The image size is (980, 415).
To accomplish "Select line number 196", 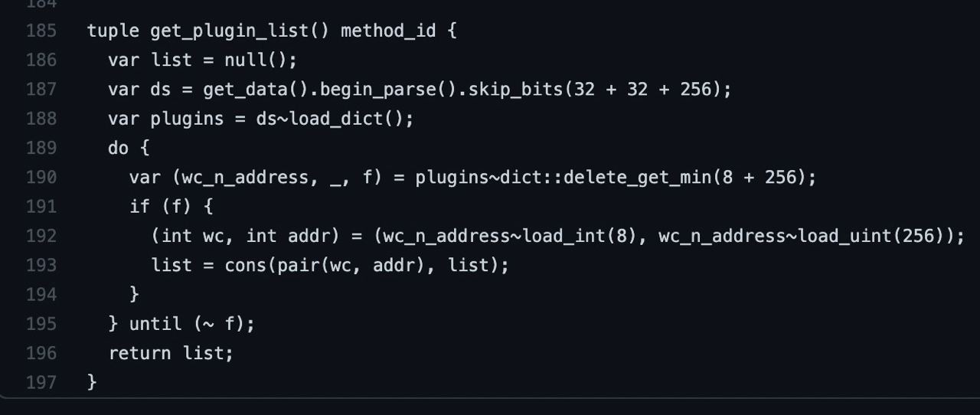I will (41, 353).
